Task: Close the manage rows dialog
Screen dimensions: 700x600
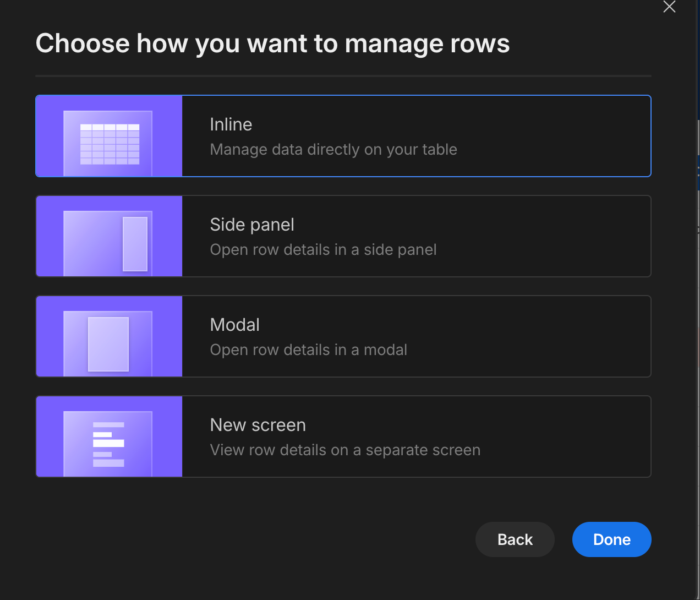Action: 669,7
